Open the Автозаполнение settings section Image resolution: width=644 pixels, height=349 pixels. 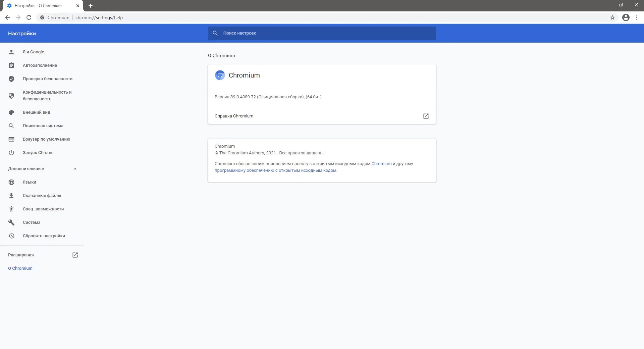pos(40,65)
